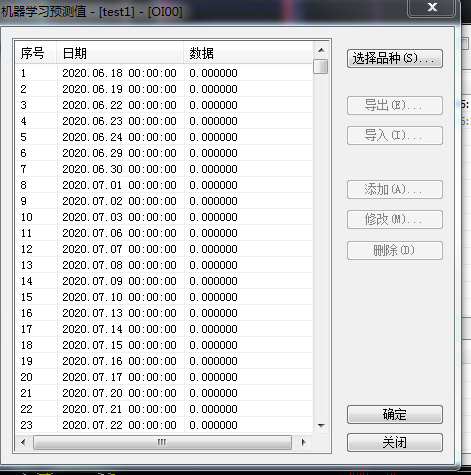The width and height of the screenshot is (471, 475).
Task: Click the 序号 column header
Action: pyautogui.click(x=36, y=53)
